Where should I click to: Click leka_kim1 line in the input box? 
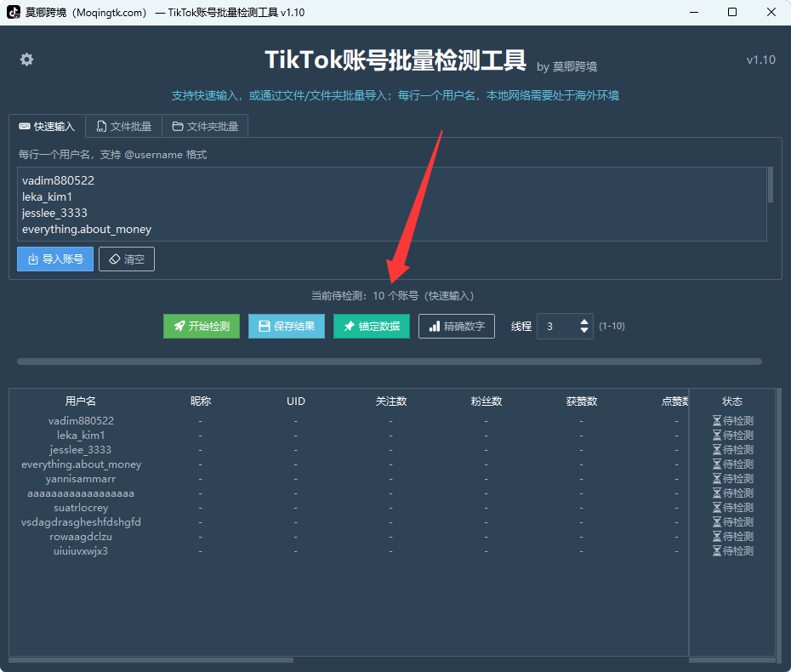(x=48, y=196)
